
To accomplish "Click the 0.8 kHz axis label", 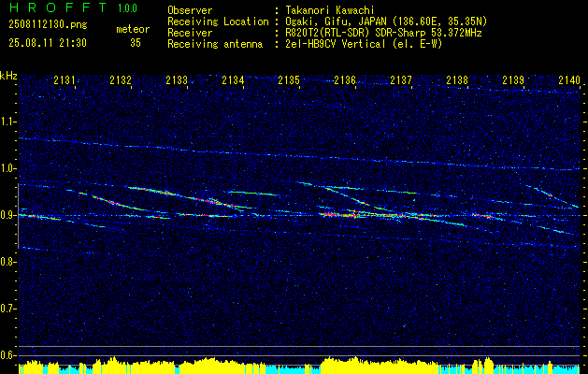I will [7, 262].
